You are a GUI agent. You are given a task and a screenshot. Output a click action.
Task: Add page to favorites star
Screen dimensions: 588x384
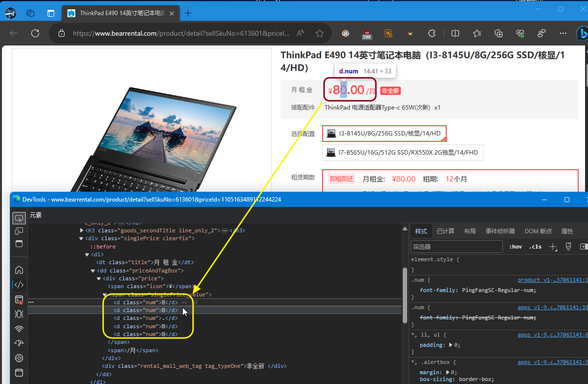coord(320,33)
